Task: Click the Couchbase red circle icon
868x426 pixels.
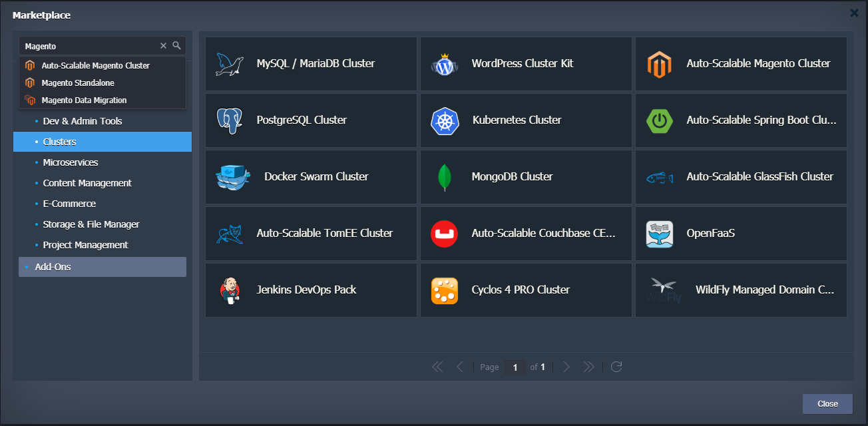Action: coord(445,234)
